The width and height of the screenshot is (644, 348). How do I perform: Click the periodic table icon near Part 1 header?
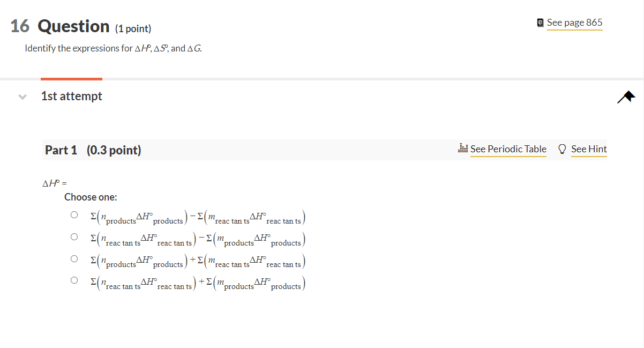click(x=463, y=149)
